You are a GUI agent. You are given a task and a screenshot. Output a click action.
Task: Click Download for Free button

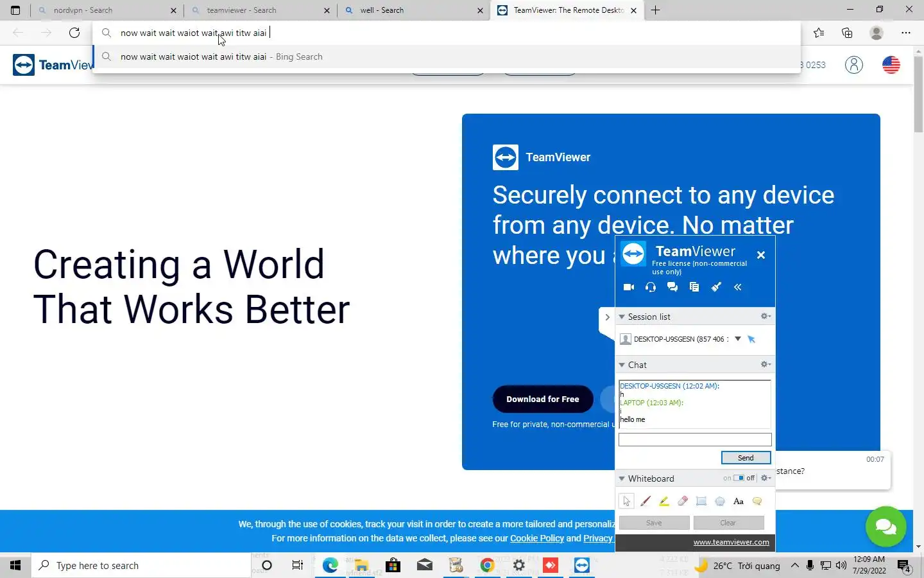click(x=543, y=399)
